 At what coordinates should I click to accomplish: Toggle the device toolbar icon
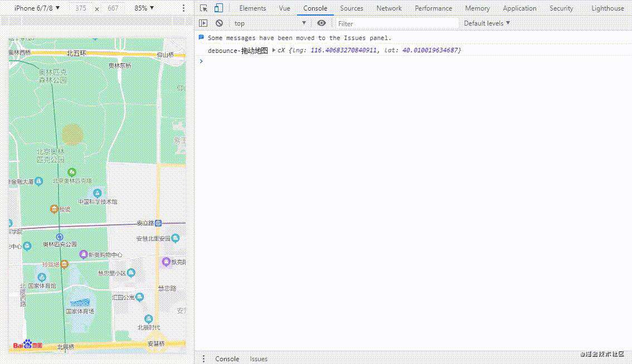[x=218, y=8]
